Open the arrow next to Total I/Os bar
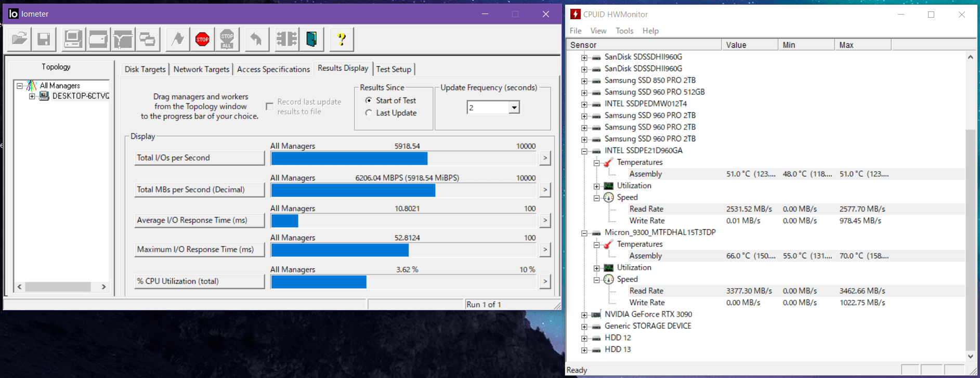 click(x=545, y=158)
